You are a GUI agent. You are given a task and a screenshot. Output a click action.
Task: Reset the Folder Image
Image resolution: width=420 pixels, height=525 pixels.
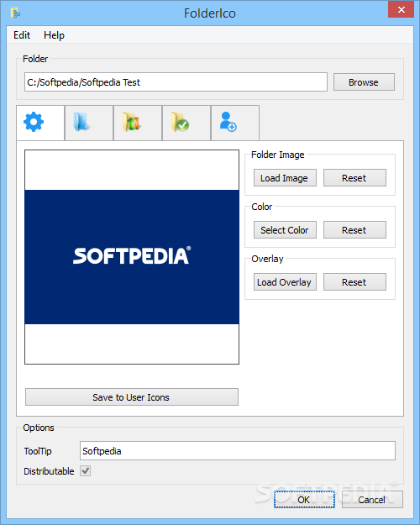coord(354,178)
